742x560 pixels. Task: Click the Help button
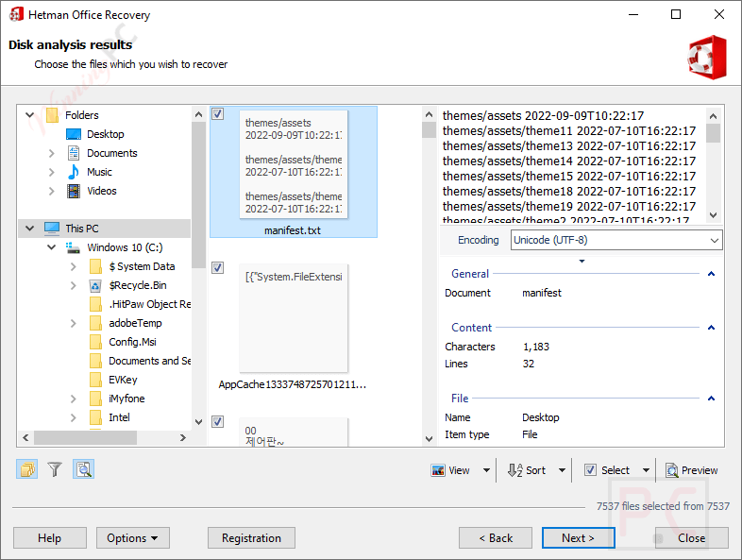(50, 538)
